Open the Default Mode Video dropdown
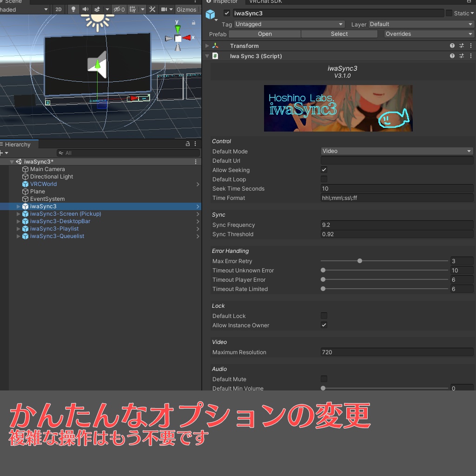Image resolution: width=476 pixels, height=476 pixels. 397,151
